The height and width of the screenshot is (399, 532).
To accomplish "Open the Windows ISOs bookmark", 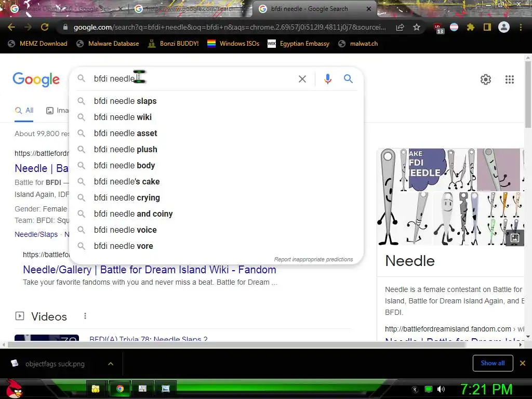I will click(x=233, y=44).
